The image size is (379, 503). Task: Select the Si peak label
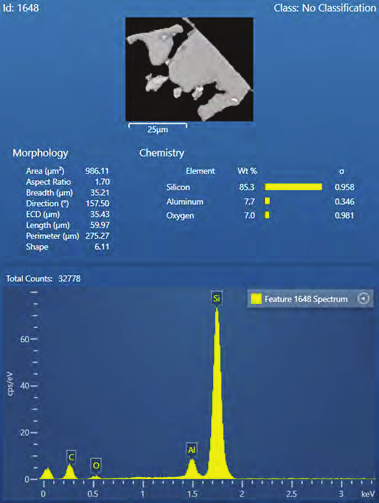[217, 298]
